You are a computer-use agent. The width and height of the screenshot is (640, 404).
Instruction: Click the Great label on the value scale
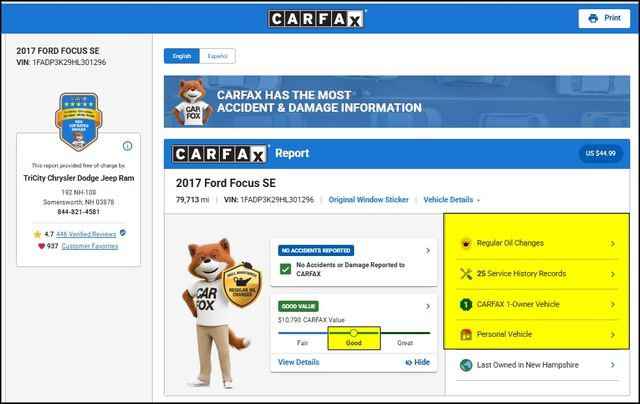coord(405,343)
